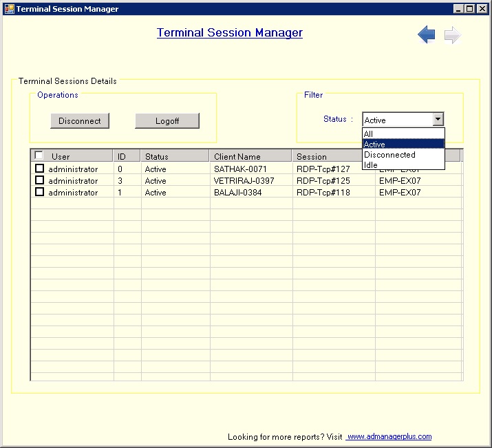Screen dimensions: 492x448
Task: Click the greyed forward arrow icon
Action: 452,34
